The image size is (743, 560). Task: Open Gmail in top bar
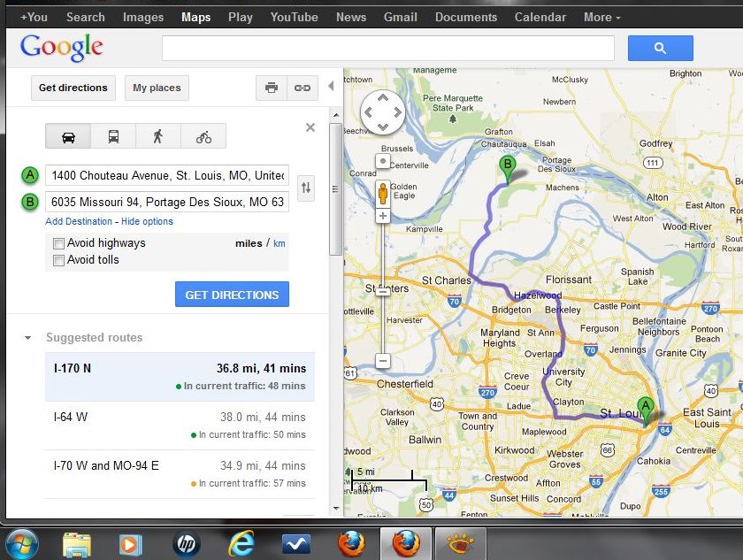401,17
